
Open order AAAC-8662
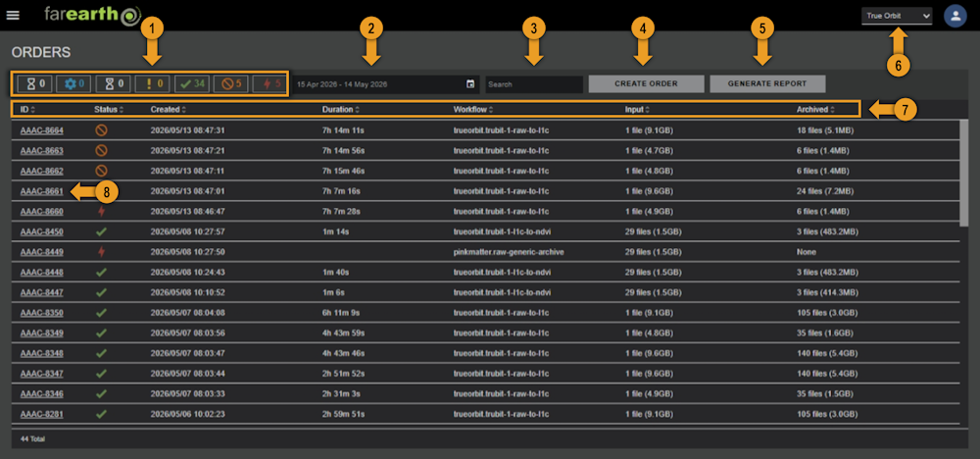(x=42, y=171)
